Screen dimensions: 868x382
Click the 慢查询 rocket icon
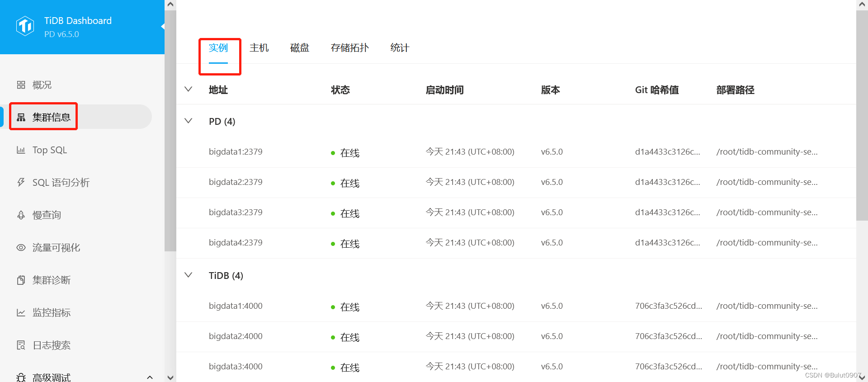coord(21,215)
